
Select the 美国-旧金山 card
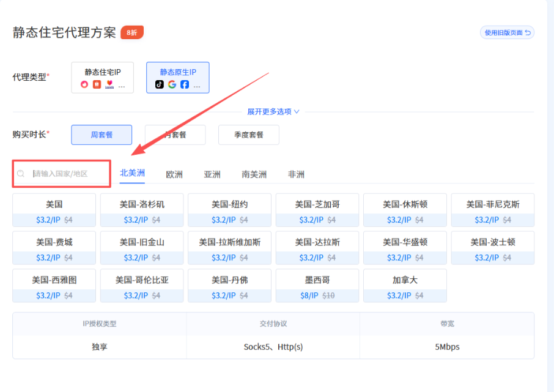[x=142, y=248]
